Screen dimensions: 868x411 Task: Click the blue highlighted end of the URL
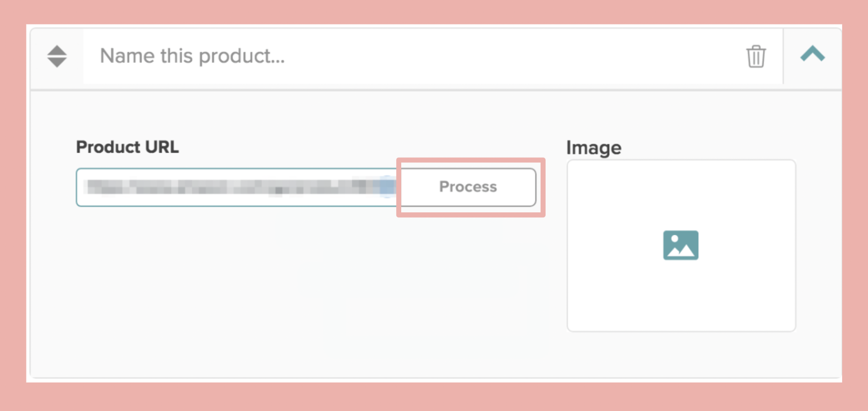387,186
